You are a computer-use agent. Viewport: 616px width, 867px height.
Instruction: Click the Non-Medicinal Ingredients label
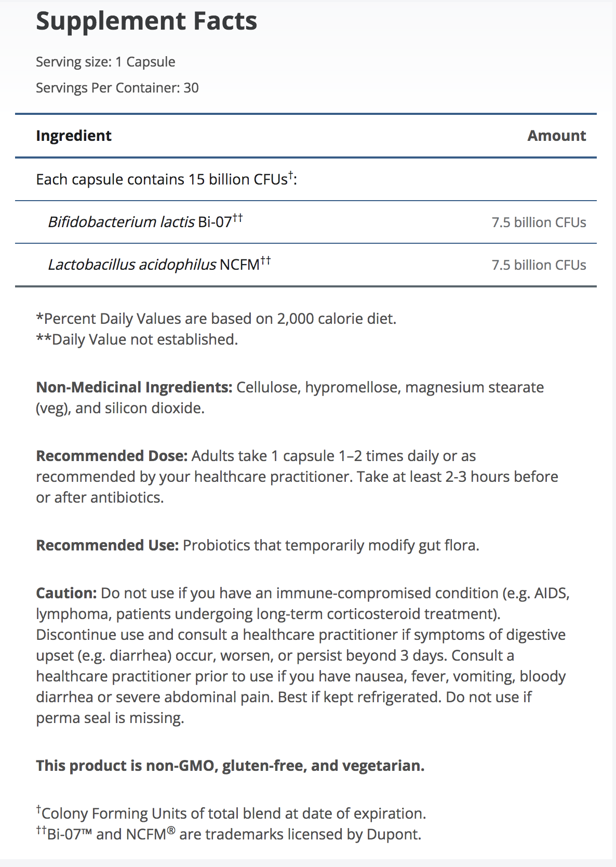tap(134, 387)
